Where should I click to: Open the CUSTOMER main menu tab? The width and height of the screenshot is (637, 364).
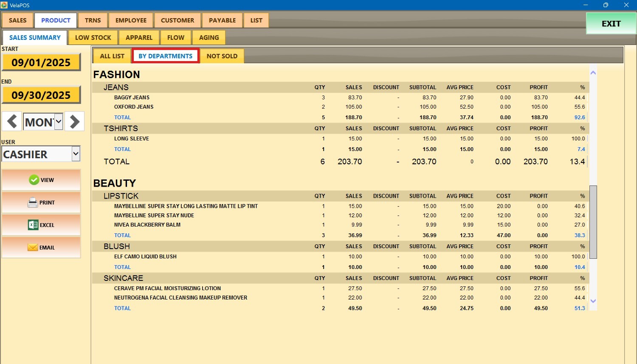click(x=178, y=20)
